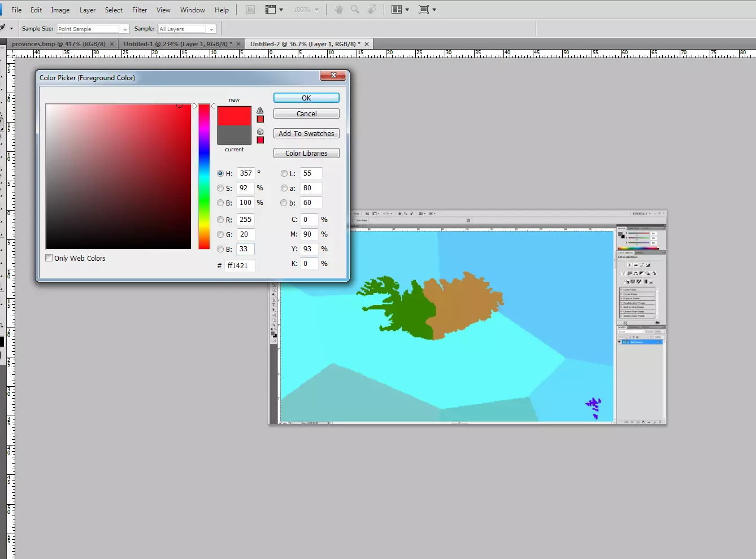Open the Sample Size dropdown
The height and width of the screenshot is (559, 756).
coord(93,29)
